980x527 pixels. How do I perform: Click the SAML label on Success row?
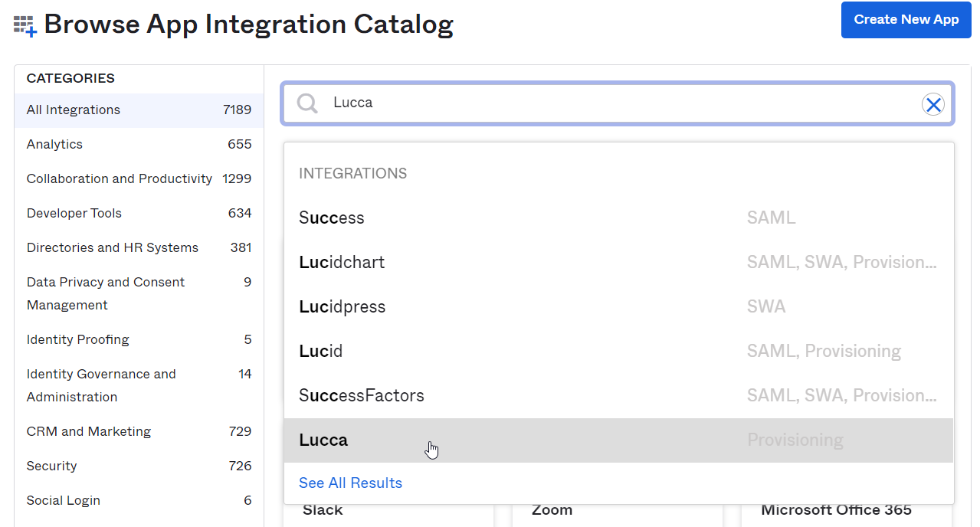coord(771,218)
